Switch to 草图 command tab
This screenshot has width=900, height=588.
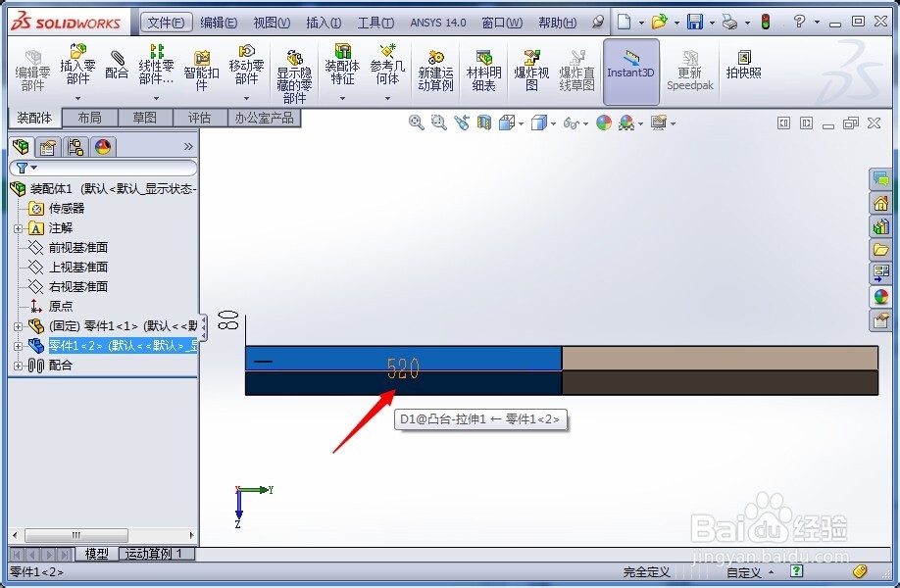145,118
